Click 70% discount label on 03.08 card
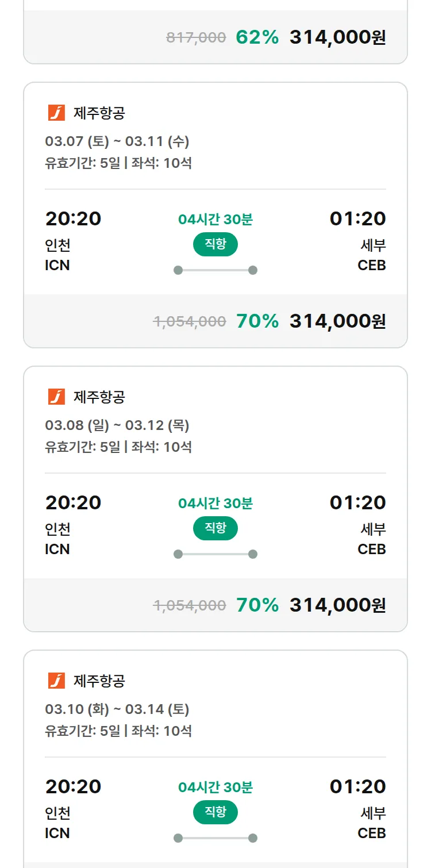Screen dimensions: 431x868 [x=257, y=605]
